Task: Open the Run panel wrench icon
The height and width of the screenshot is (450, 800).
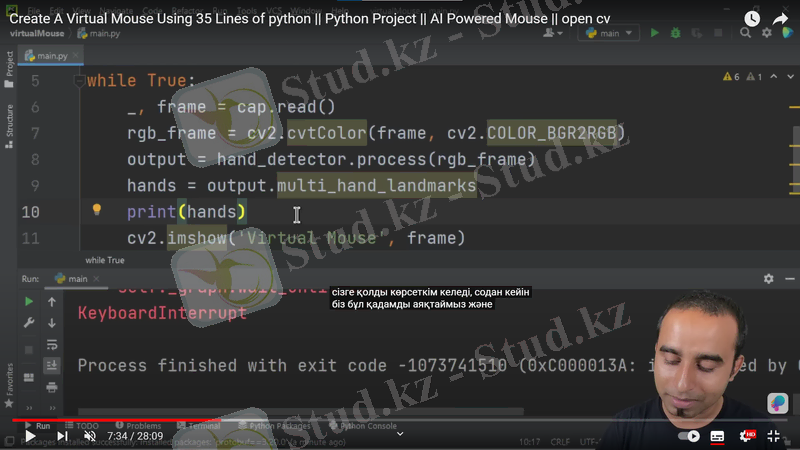Action: coord(29,323)
